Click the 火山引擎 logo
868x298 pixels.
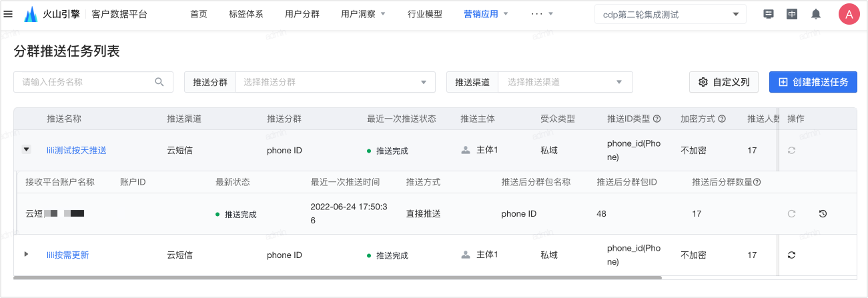tap(52, 14)
